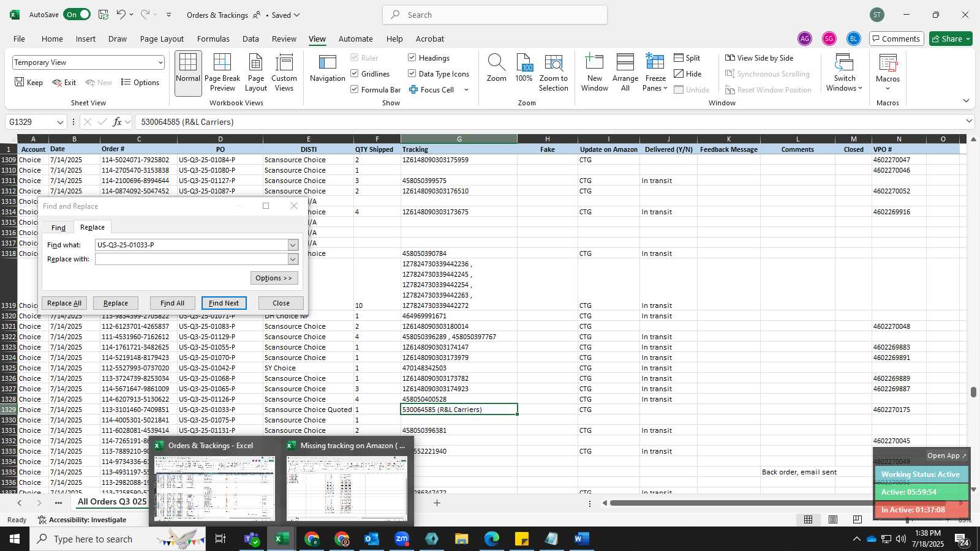
Task: Click View Side by Side
Action: point(759,58)
